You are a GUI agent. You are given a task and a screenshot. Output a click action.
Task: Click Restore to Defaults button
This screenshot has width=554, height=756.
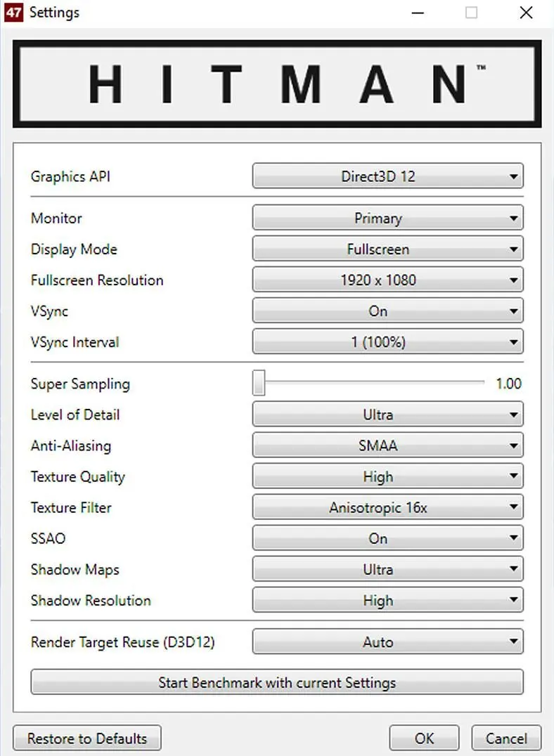87,738
